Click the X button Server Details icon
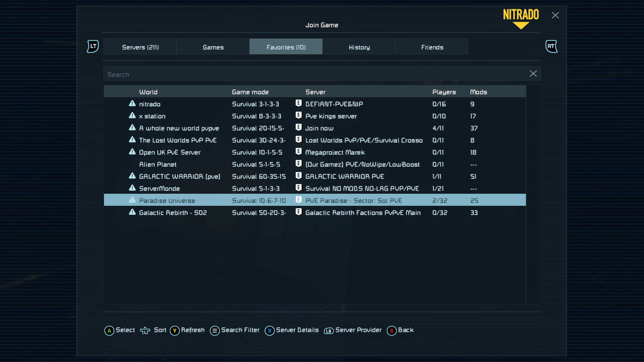 click(x=270, y=331)
